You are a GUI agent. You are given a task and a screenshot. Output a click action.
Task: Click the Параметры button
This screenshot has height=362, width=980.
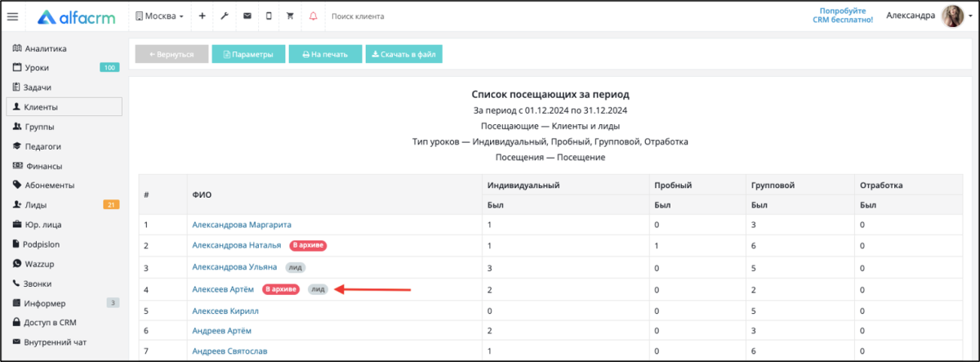(248, 55)
